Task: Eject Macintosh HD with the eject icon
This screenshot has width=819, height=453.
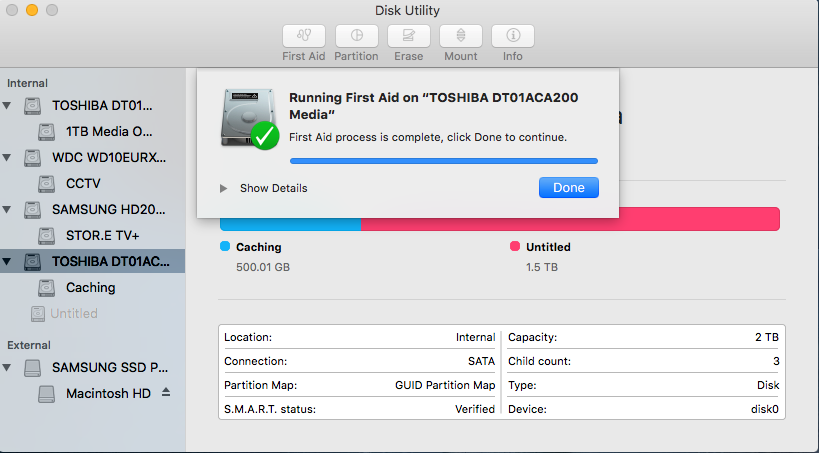Action: 166,392
